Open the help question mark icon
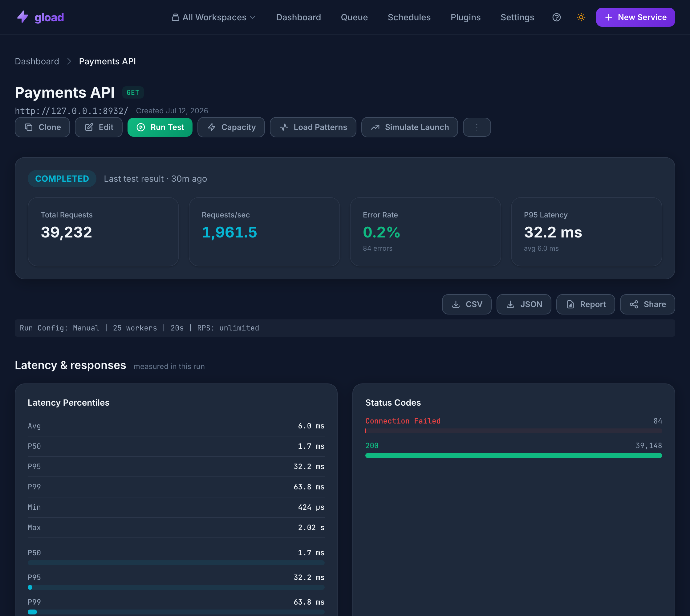 pos(556,17)
